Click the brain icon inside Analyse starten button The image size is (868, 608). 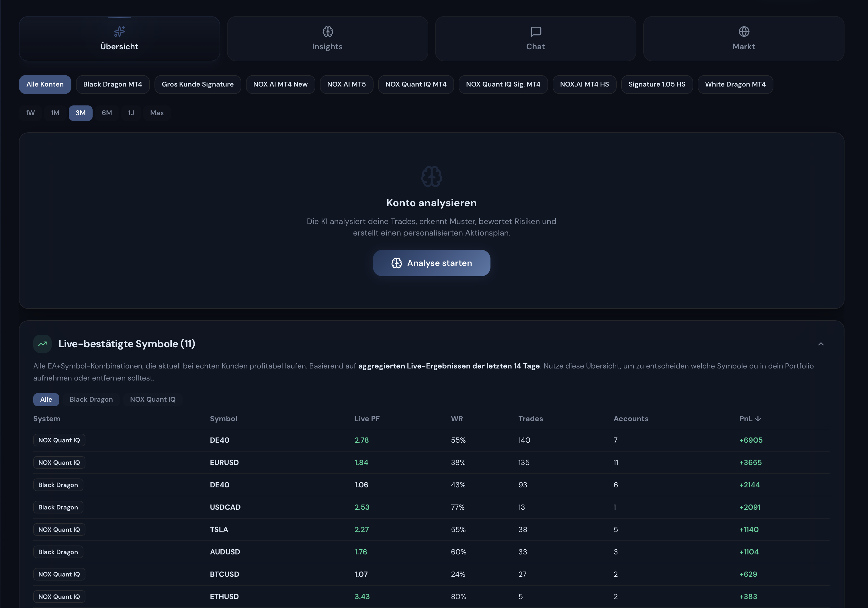pyautogui.click(x=396, y=263)
